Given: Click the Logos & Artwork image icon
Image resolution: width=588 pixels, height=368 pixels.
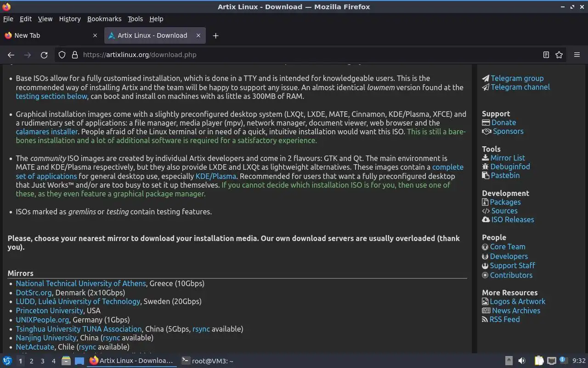Looking at the screenshot, I should point(485,302).
